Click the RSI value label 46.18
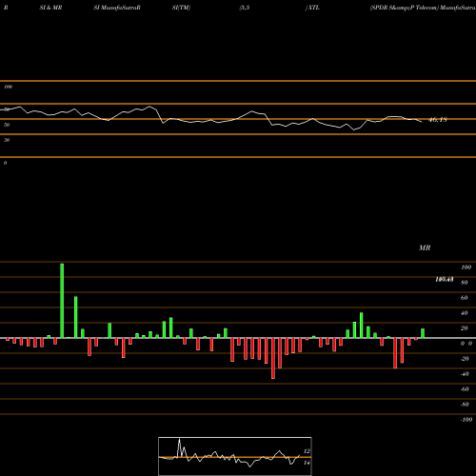 point(438,120)
